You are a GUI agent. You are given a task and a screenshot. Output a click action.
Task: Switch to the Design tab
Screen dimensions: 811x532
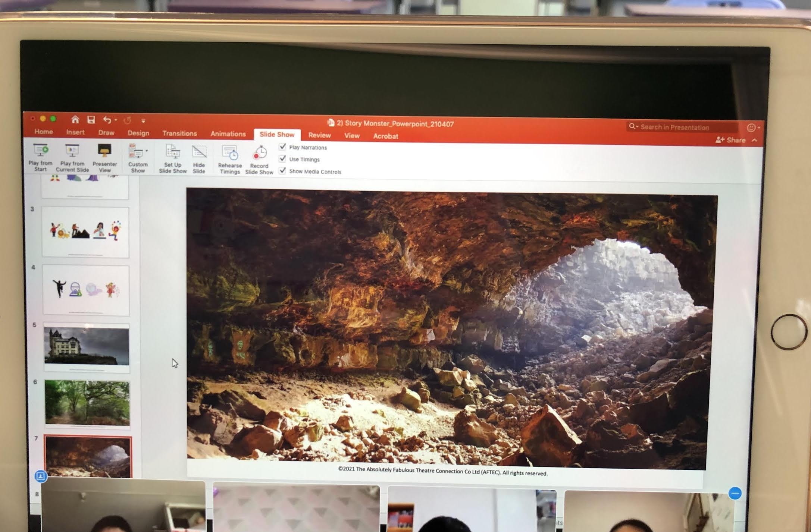[138, 133]
